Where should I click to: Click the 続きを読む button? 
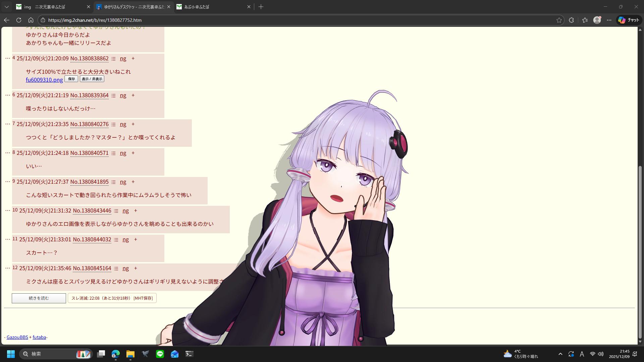tap(39, 298)
